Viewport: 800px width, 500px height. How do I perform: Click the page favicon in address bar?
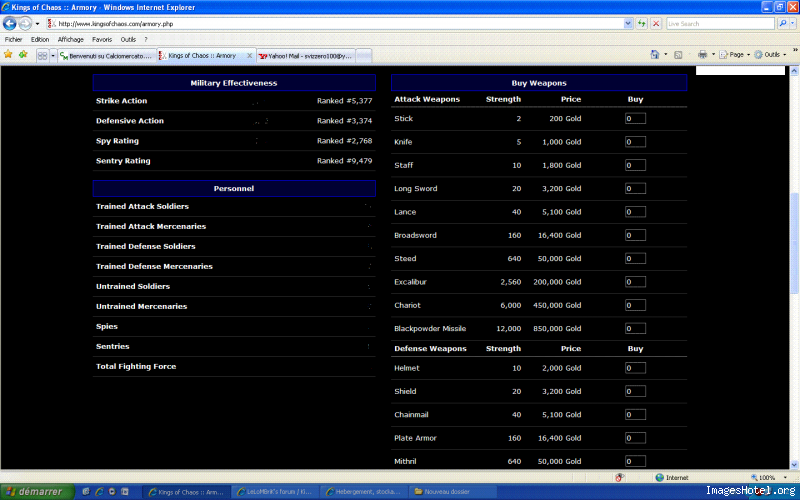coord(51,23)
